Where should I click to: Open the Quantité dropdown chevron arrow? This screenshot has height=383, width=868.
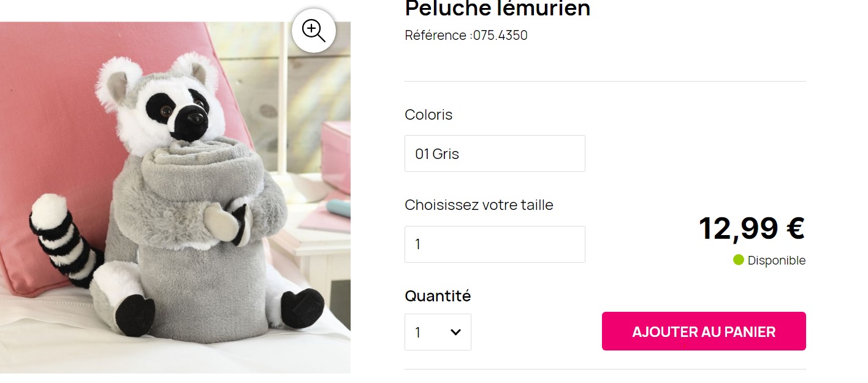pyautogui.click(x=455, y=332)
